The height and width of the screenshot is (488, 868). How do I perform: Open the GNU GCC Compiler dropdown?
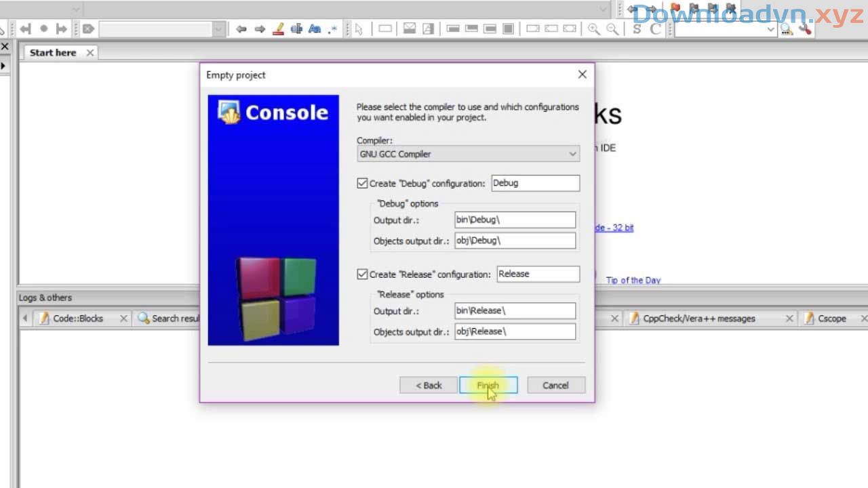[x=468, y=154]
